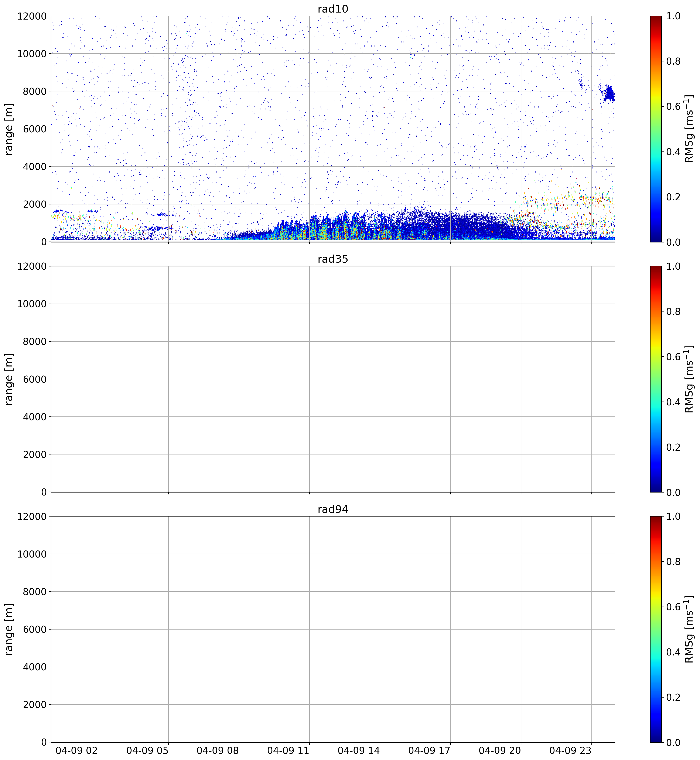
Task: Click the 04-09 14 time tick label
Action: (359, 750)
